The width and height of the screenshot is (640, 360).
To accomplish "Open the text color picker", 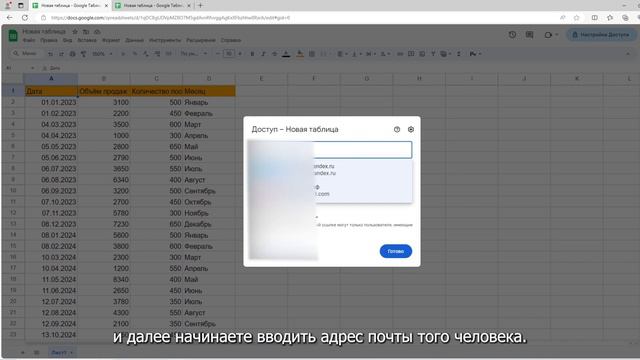I will [x=286, y=54].
